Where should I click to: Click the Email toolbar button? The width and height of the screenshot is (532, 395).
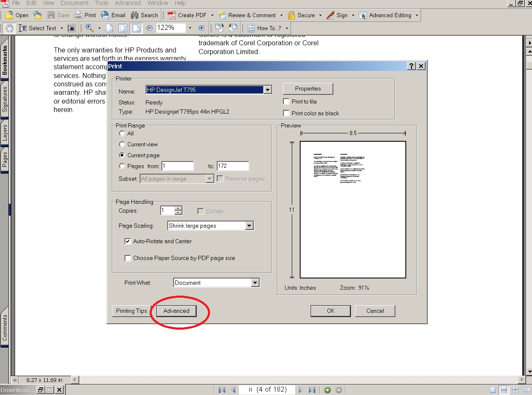[x=113, y=15]
